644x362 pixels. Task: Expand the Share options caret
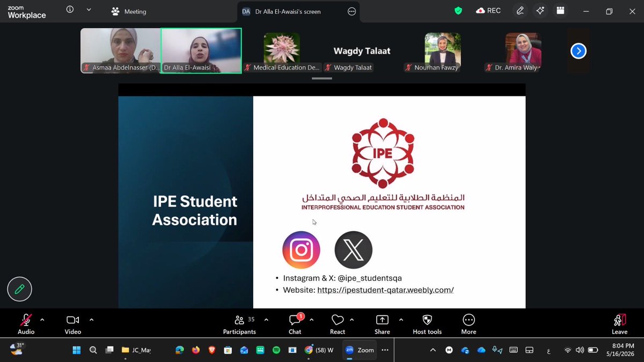click(x=401, y=320)
